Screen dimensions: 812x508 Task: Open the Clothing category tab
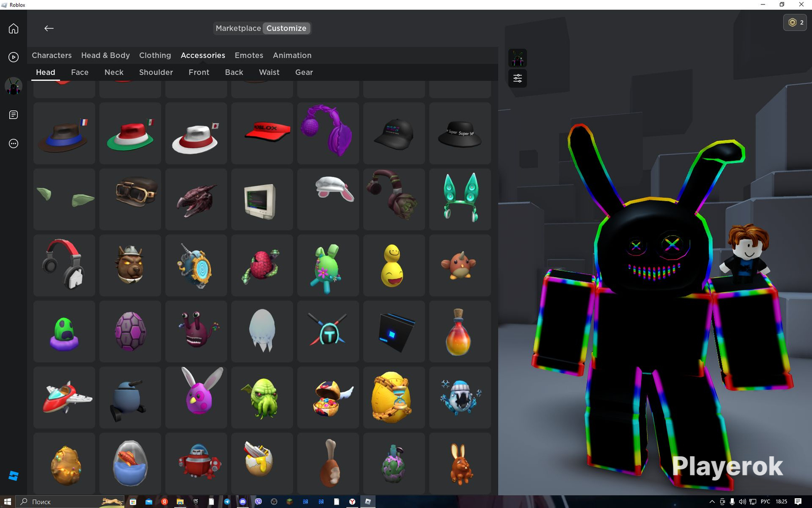click(155, 55)
